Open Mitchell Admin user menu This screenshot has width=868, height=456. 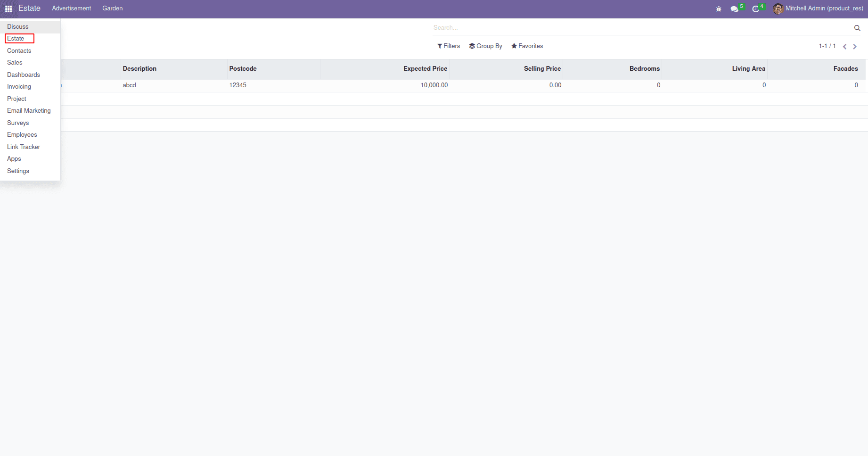pyautogui.click(x=819, y=8)
